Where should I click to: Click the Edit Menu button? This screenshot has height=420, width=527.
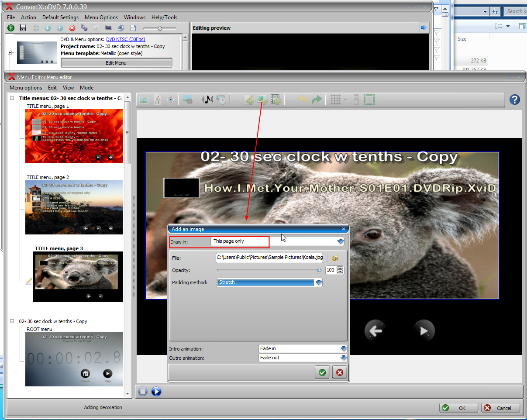click(116, 63)
